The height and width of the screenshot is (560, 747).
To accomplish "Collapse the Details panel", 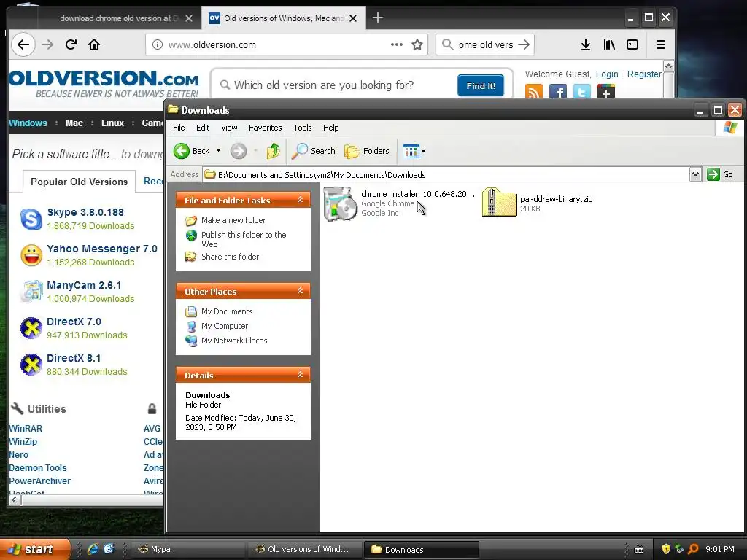I will 300,375.
